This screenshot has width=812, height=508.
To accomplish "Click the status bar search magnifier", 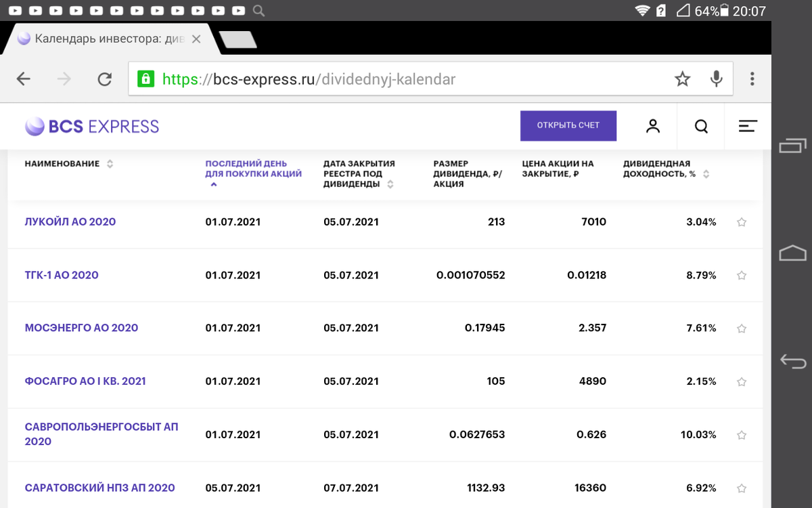I will (258, 11).
